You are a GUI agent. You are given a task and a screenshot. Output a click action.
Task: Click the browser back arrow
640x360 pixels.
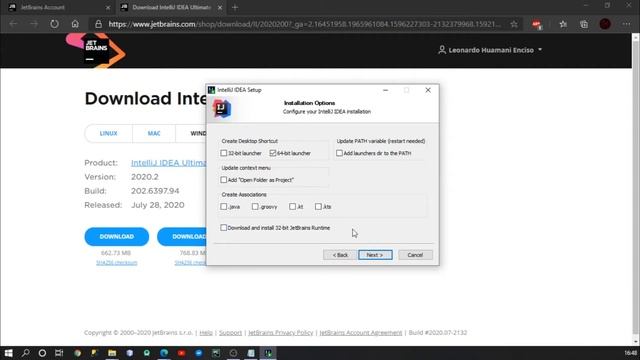(13, 24)
